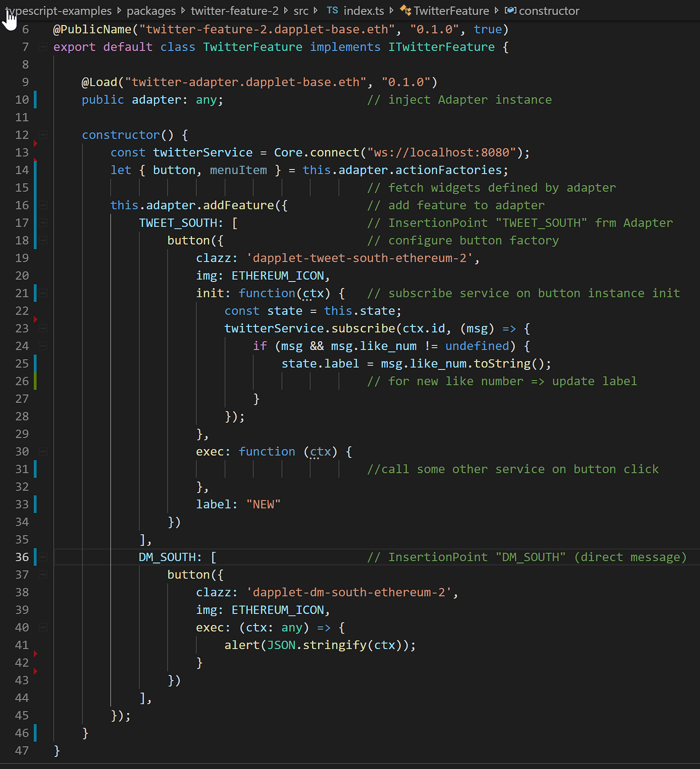
Task: Click line number 21 to select that line
Action: click(21, 293)
